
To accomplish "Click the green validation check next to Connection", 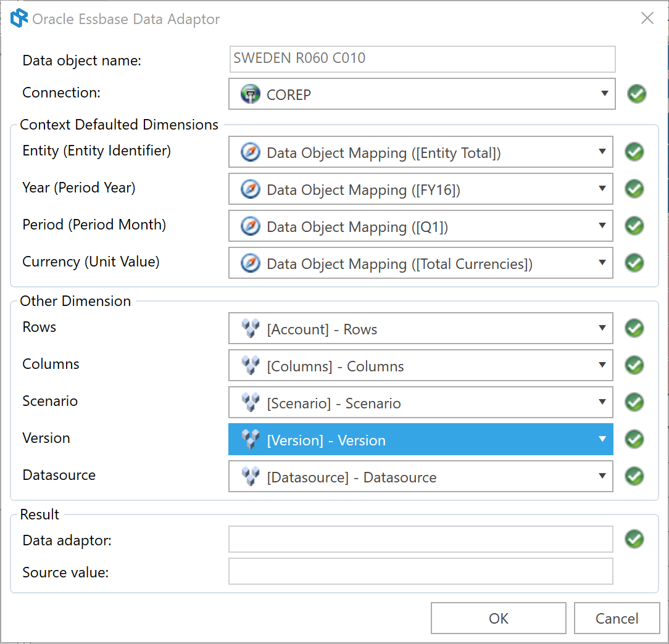I will (x=636, y=94).
